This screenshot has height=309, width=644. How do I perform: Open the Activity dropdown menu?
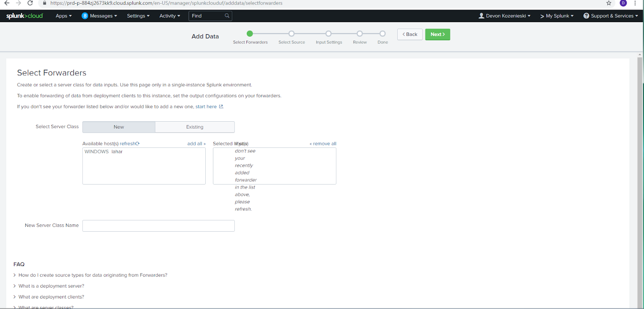pyautogui.click(x=169, y=16)
